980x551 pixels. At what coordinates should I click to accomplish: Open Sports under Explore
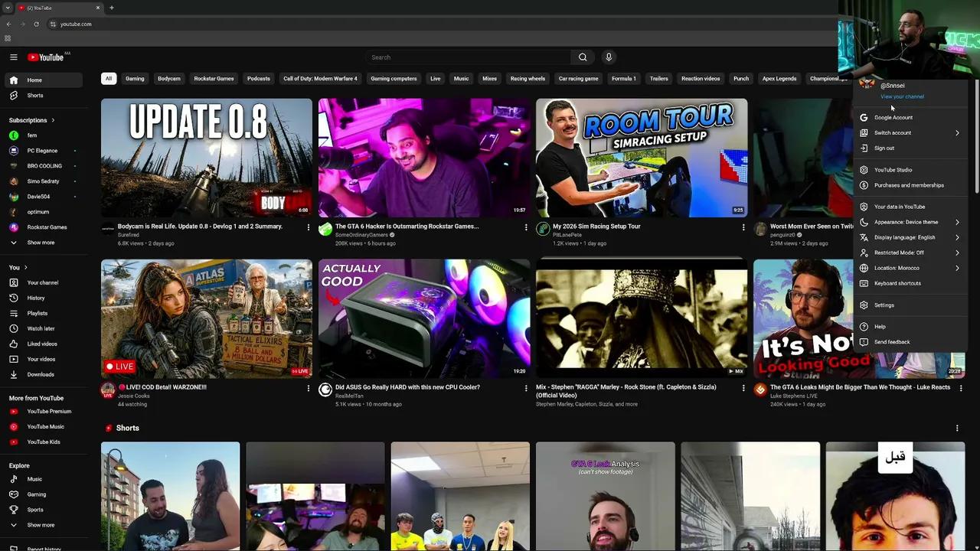tap(45, 510)
